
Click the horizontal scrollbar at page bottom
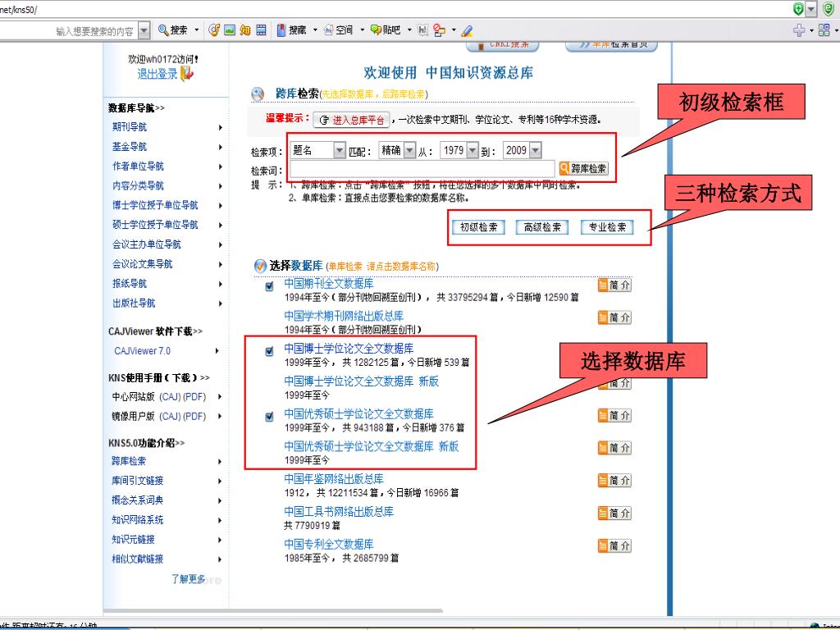coord(272,610)
